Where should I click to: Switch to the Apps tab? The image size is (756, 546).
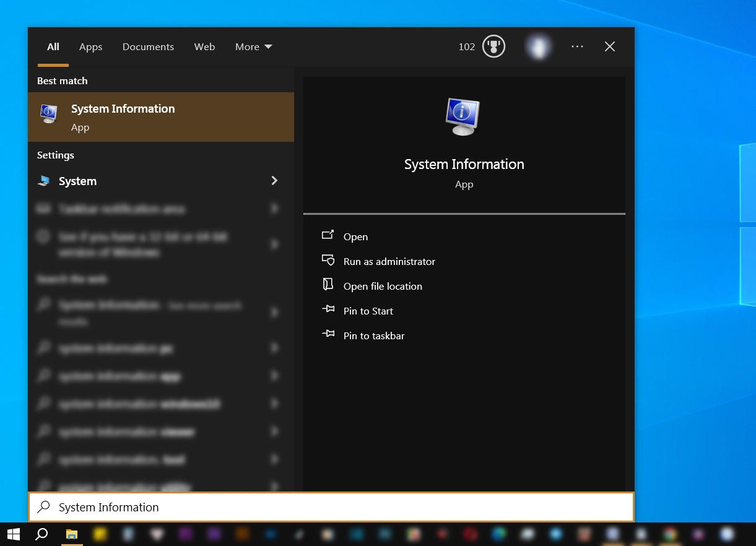pyautogui.click(x=90, y=47)
